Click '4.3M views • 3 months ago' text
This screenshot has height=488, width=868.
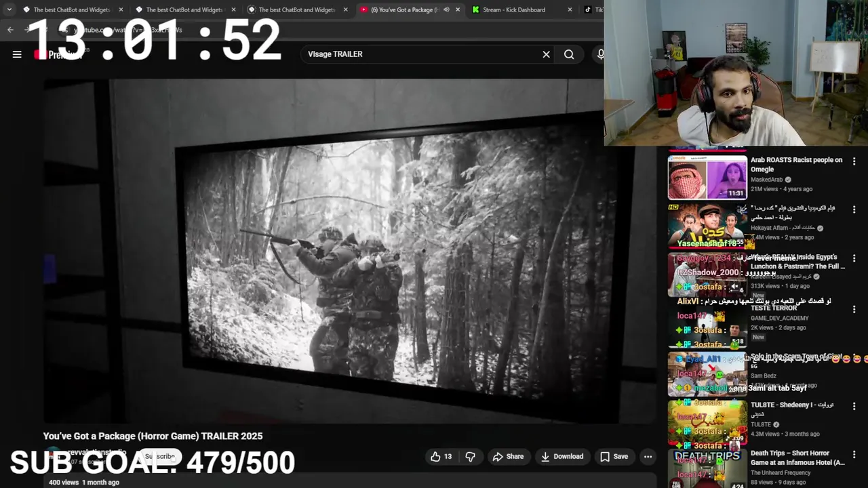[x=785, y=434]
